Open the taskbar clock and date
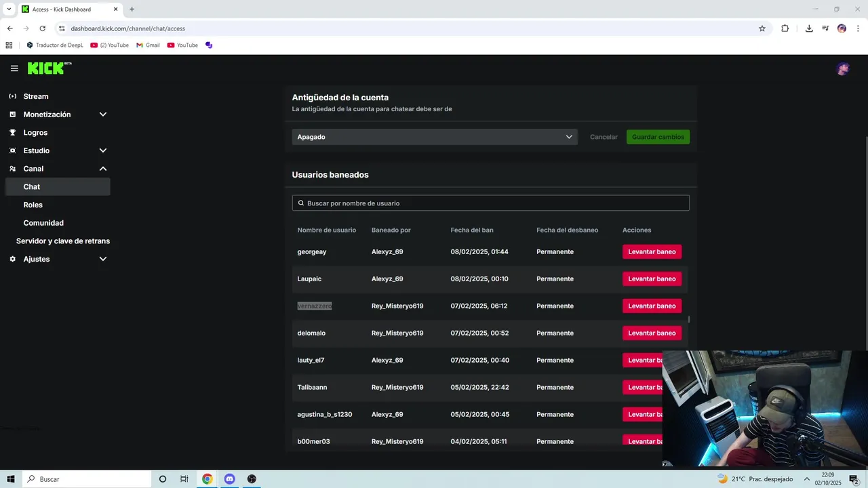This screenshot has width=868, height=488. click(827, 479)
